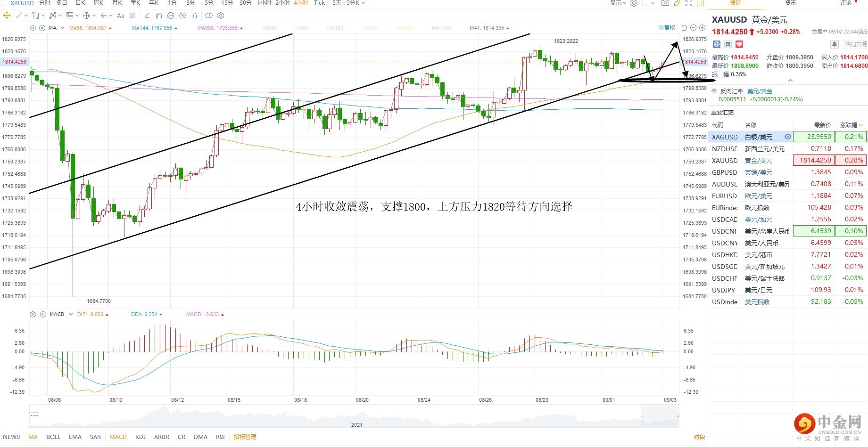Choose the pattern/wave drawing tool
This screenshot has height=447, width=868.
click(53, 16)
